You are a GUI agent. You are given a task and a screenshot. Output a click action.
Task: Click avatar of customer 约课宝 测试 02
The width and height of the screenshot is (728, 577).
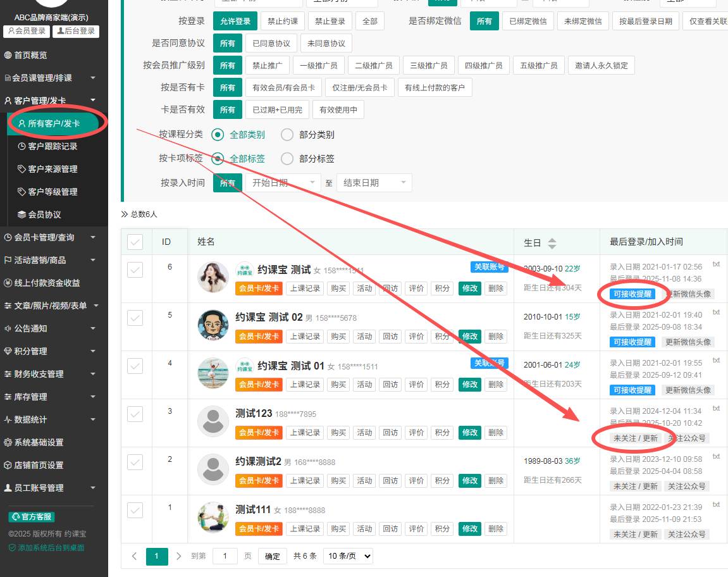(213, 325)
